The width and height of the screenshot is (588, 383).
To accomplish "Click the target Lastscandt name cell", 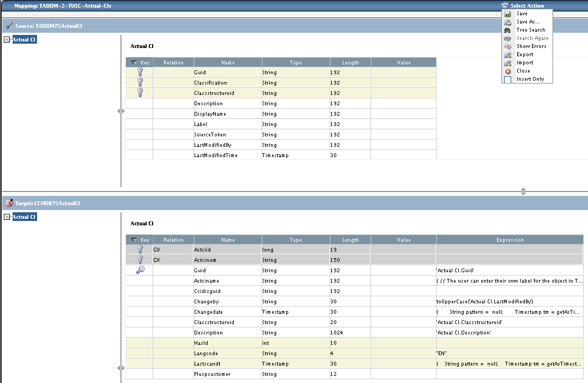I will pyautogui.click(x=228, y=363).
